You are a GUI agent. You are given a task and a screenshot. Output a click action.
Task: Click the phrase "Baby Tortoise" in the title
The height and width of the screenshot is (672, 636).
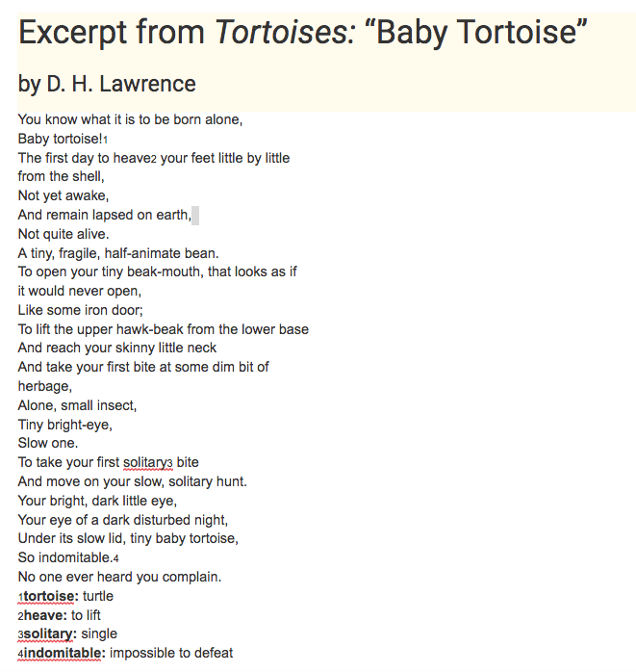[476, 33]
